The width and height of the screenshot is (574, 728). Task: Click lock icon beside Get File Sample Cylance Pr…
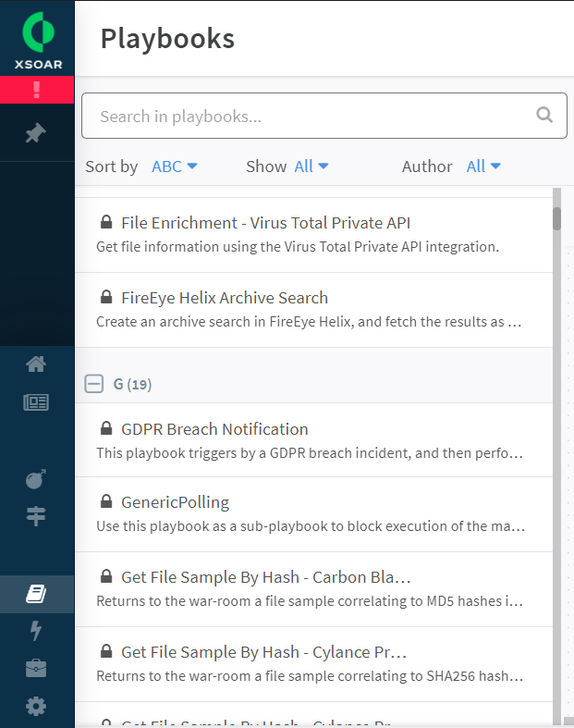point(106,651)
